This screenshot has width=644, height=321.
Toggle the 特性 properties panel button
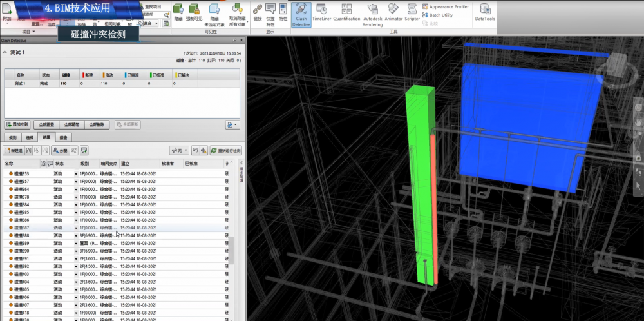[283, 12]
